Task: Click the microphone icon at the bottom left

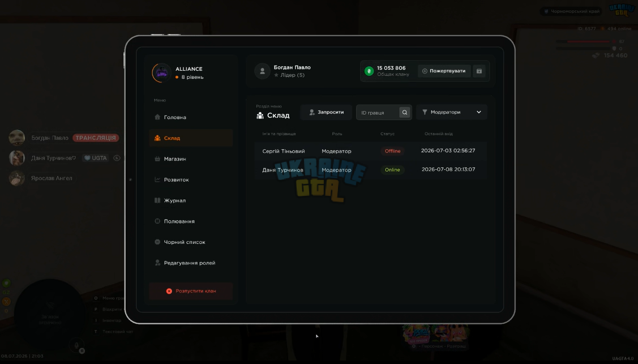Action: tap(76, 345)
